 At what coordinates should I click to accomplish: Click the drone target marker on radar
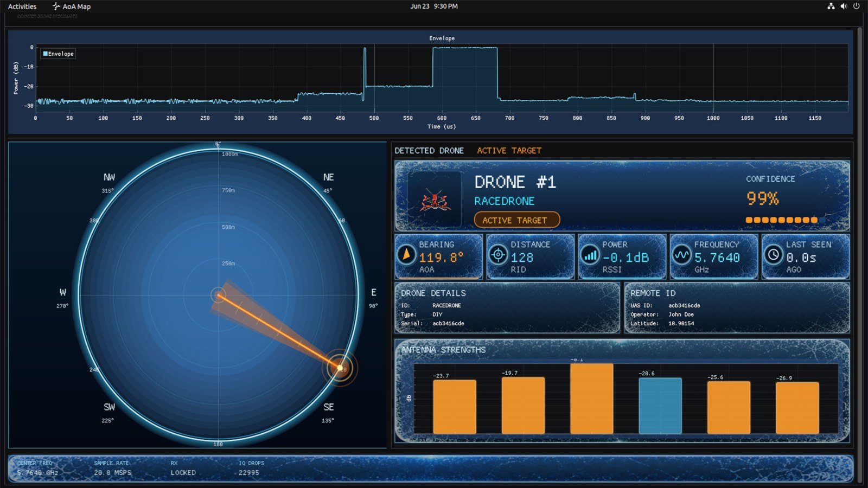(340, 368)
